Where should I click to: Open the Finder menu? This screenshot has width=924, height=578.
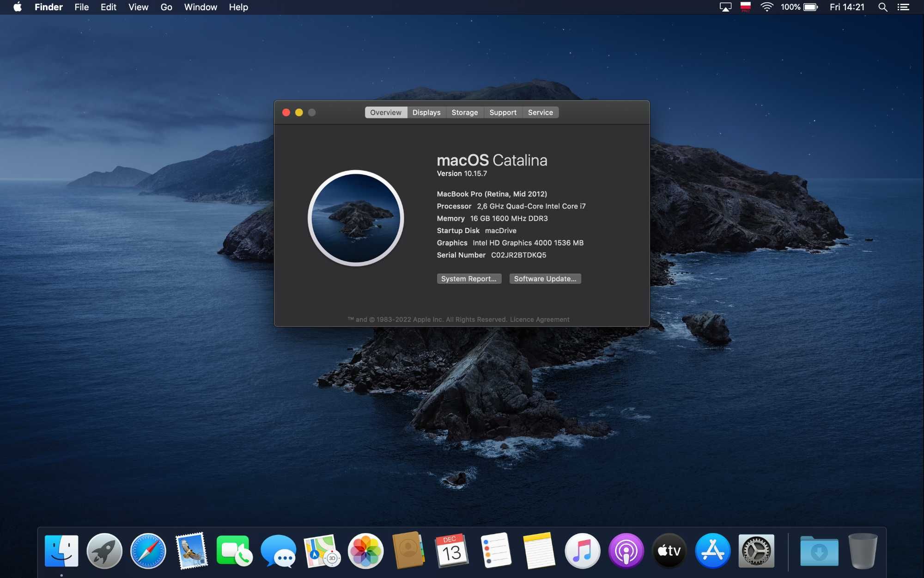click(49, 7)
